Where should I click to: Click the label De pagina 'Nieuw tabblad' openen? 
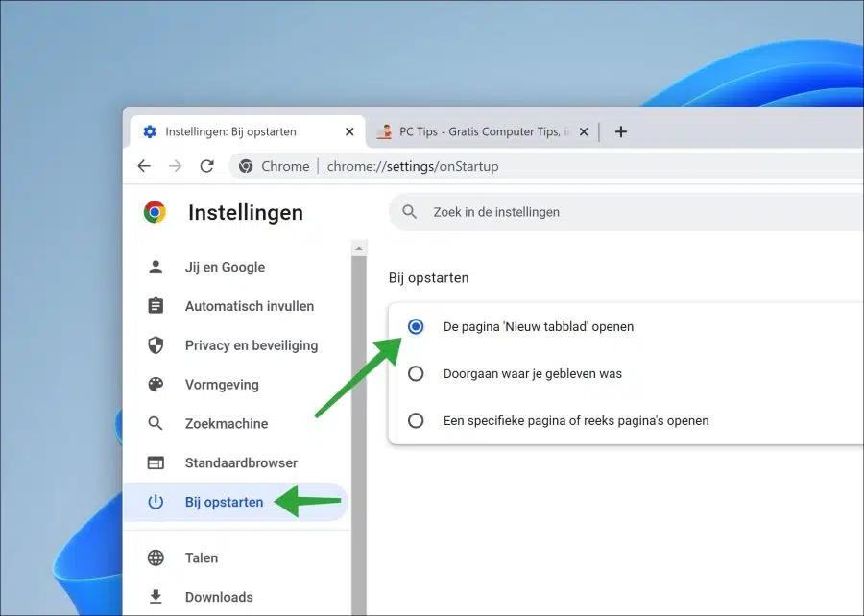(x=539, y=327)
